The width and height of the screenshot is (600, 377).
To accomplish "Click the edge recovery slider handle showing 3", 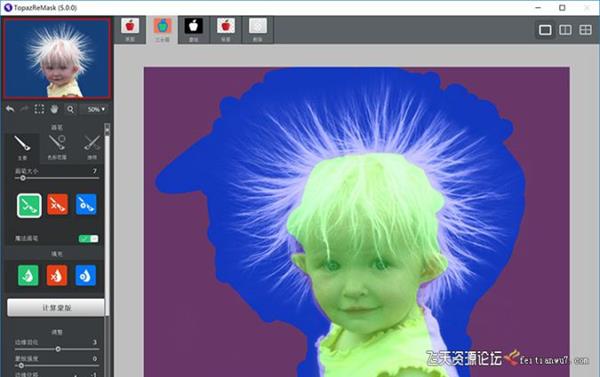I will click(58, 349).
